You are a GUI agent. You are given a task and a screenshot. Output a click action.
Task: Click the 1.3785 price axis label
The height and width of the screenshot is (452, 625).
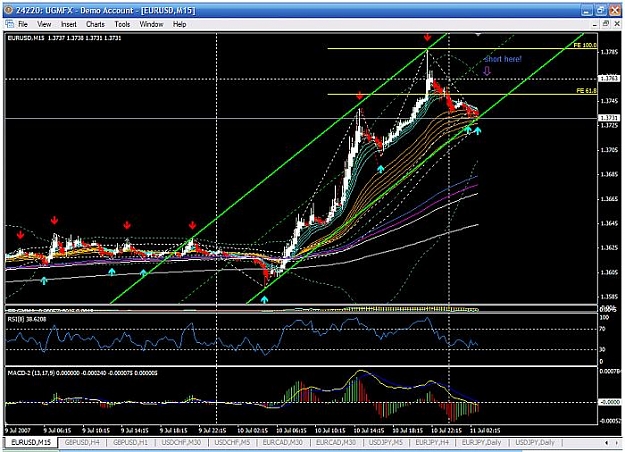click(609, 52)
